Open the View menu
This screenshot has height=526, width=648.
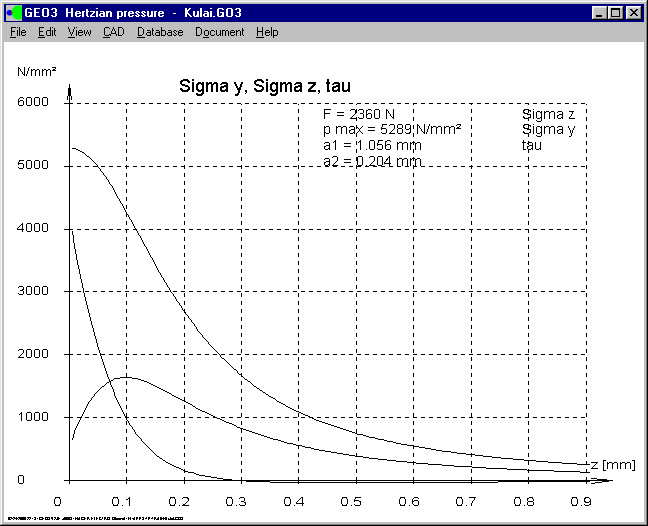[79, 32]
